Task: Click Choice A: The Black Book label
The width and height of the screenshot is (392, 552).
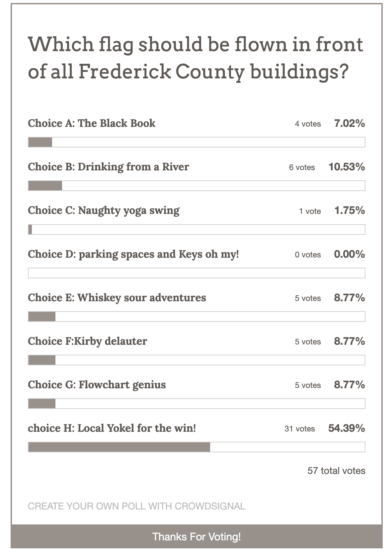Action: coord(92,123)
